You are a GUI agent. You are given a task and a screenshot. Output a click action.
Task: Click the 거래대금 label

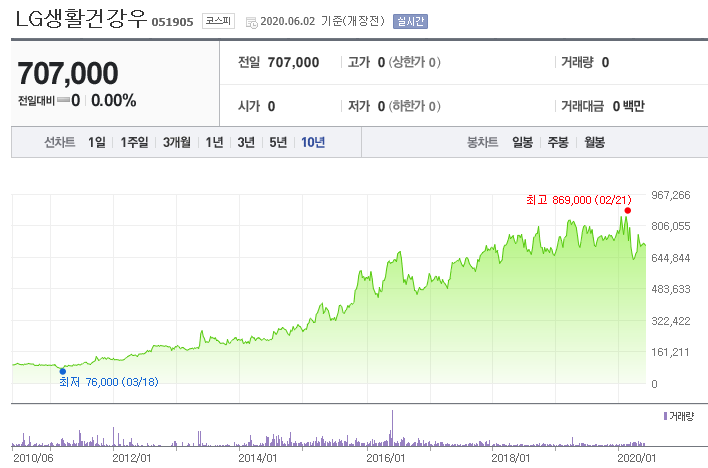click(582, 106)
